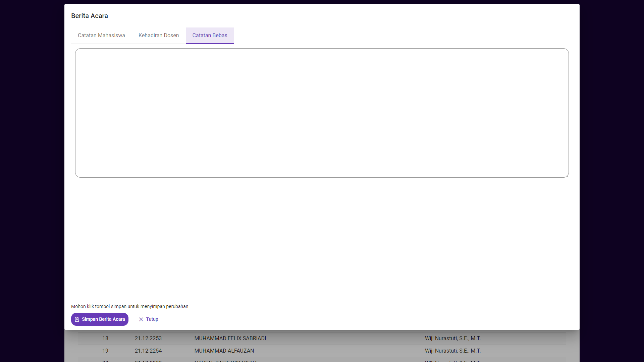Click the Berita Acara dialog title
644x362 pixels.
point(90,16)
